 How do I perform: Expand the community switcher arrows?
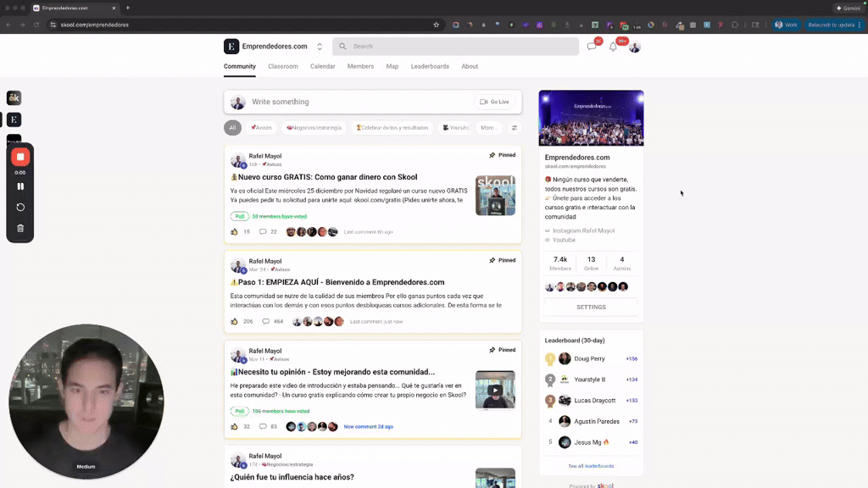point(320,47)
